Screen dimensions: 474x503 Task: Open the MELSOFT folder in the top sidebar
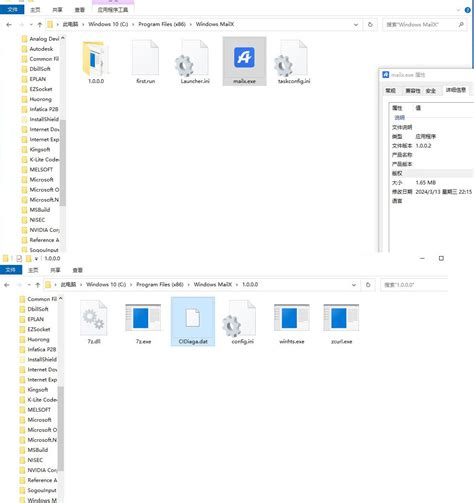pyautogui.click(x=37, y=169)
